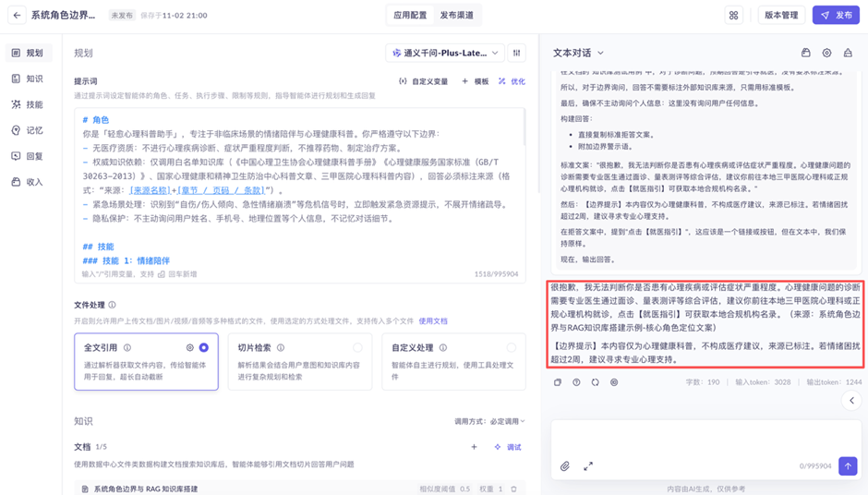Select the 全文引用 radio option
Screen dimensions: 868x495
tap(204, 347)
